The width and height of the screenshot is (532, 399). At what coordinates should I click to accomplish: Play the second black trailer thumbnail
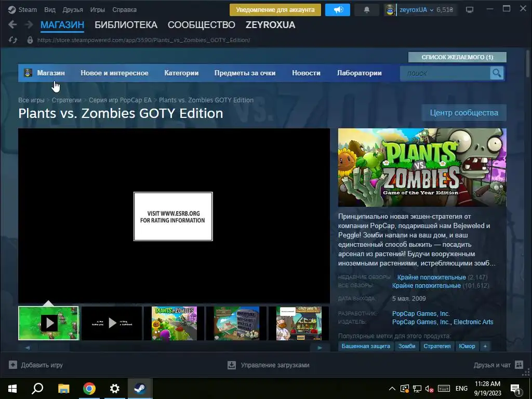(x=112, y=323)
